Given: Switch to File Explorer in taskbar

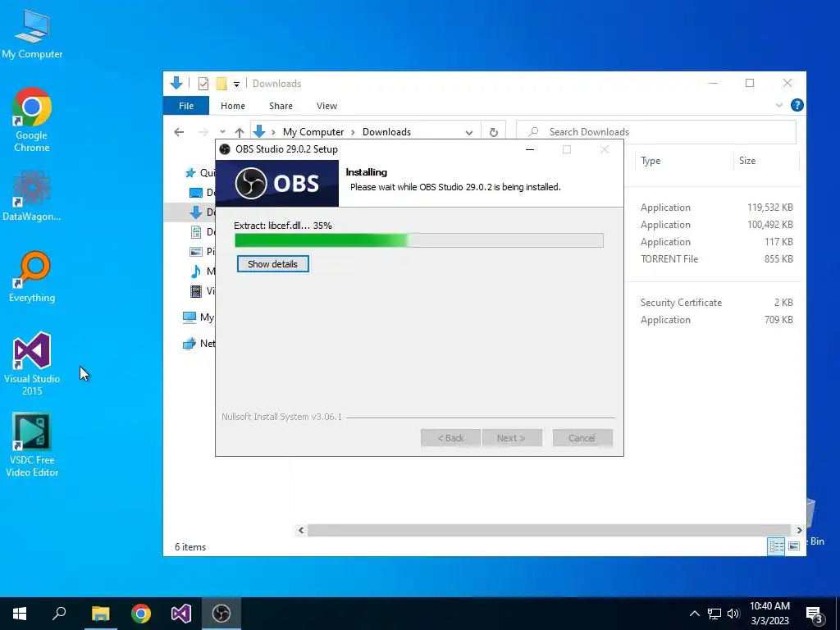Looking at the screenshot, I should [x=100, y=614].
